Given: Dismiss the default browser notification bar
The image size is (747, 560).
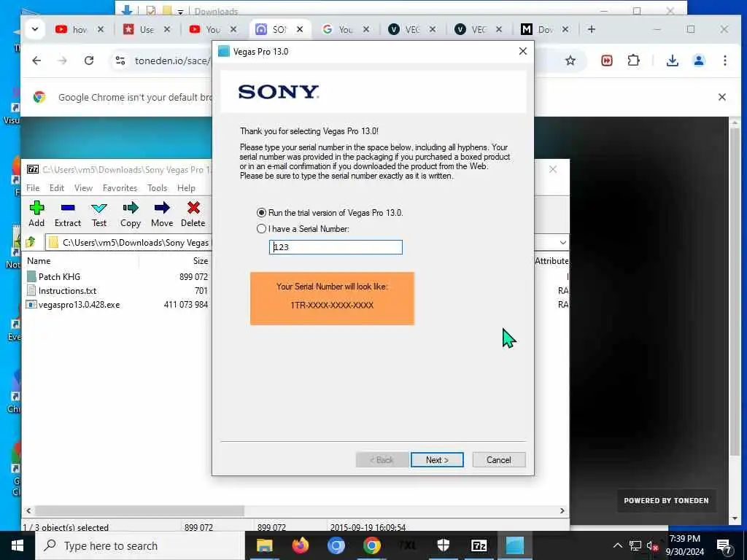Looking at the screenshot, I should point(721,97).
